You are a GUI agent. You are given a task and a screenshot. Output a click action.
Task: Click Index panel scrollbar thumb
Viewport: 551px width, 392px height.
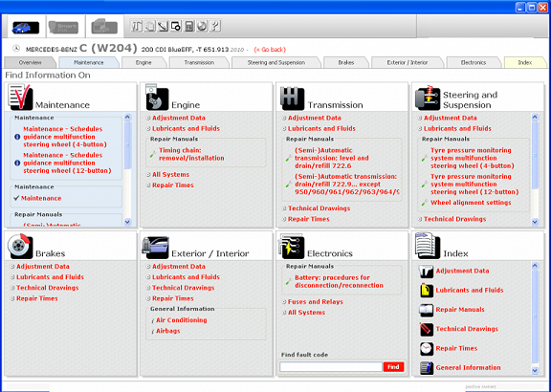[x=535, y=316]
